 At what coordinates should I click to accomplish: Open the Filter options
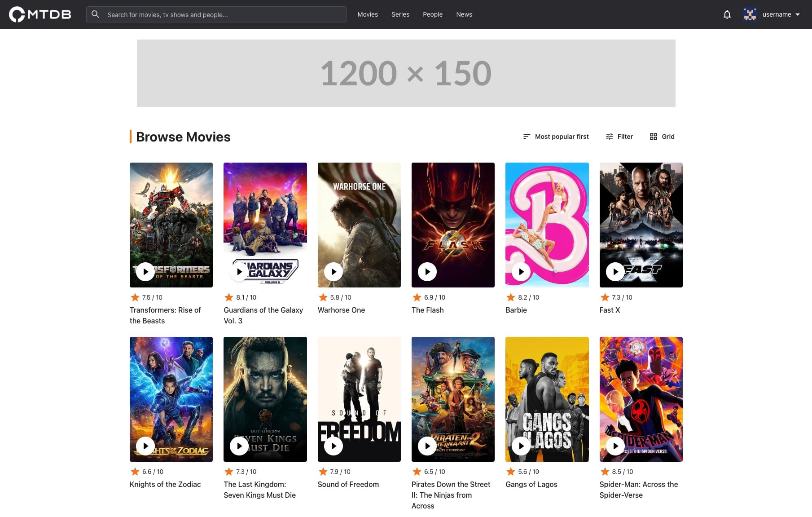tap(619, 137)
